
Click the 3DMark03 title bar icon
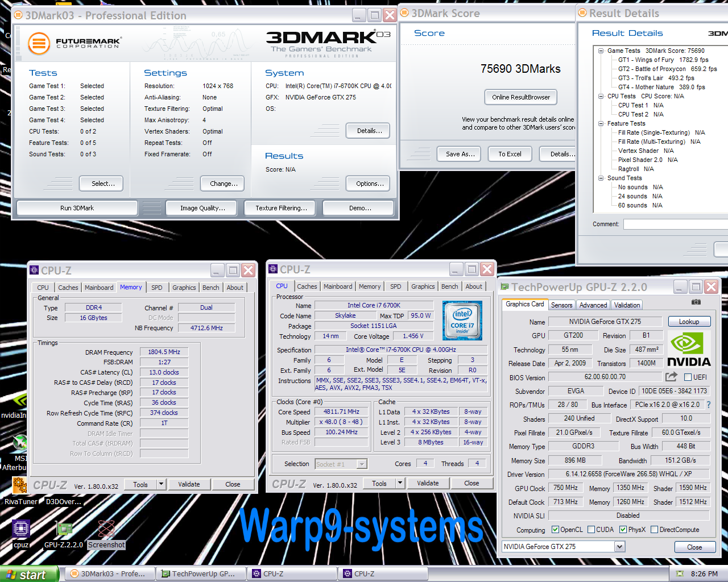click(19, 15)
